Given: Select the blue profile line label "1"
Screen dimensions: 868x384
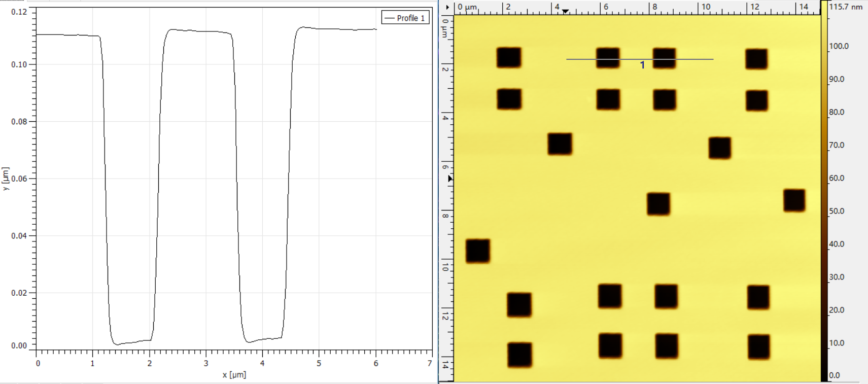Looking at the screenshot, I should click(642, 65).
